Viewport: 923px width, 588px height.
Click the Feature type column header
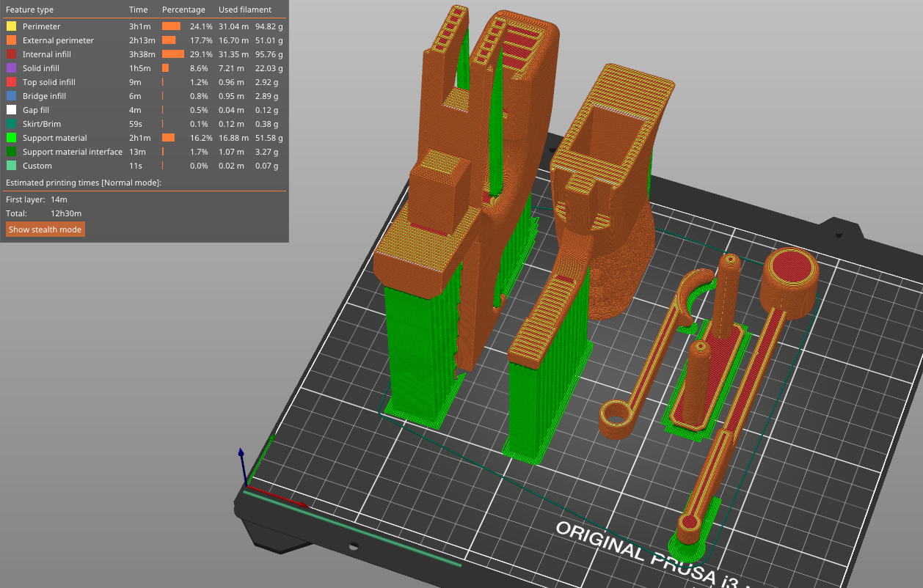coord(29,10)
